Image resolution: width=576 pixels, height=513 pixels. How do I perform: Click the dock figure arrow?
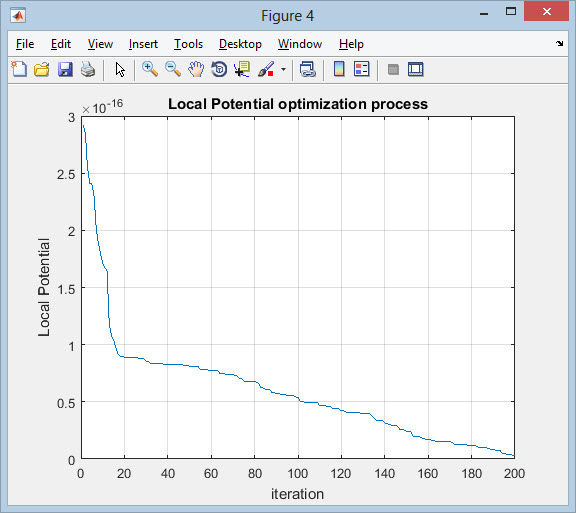(559, 43)
